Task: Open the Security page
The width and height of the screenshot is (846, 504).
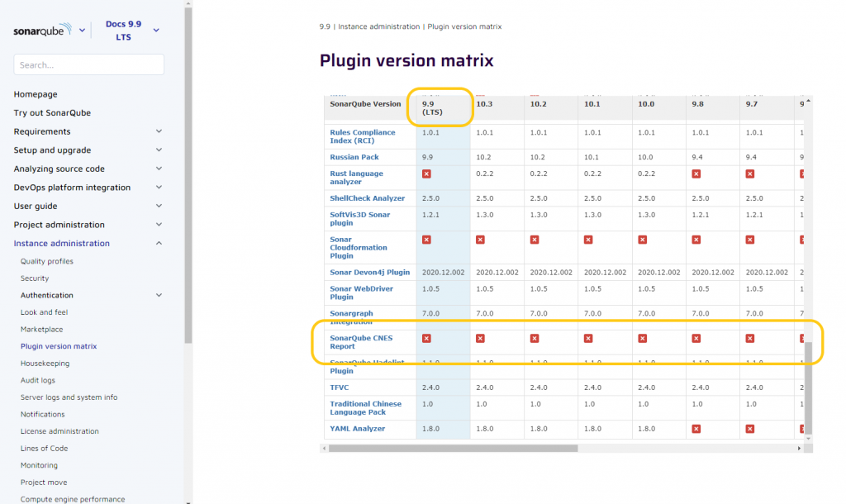Action: click(35, 278)
